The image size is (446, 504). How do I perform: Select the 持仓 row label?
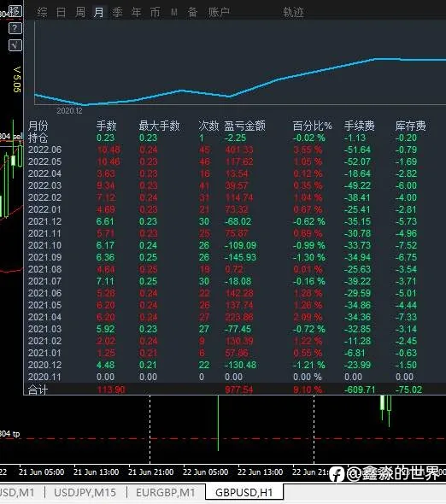click(38, 138)
